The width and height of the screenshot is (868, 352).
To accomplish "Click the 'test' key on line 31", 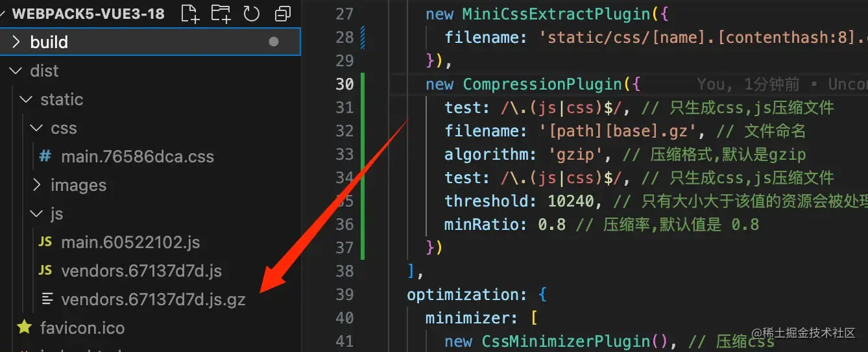I will click(x=463, y=107).
